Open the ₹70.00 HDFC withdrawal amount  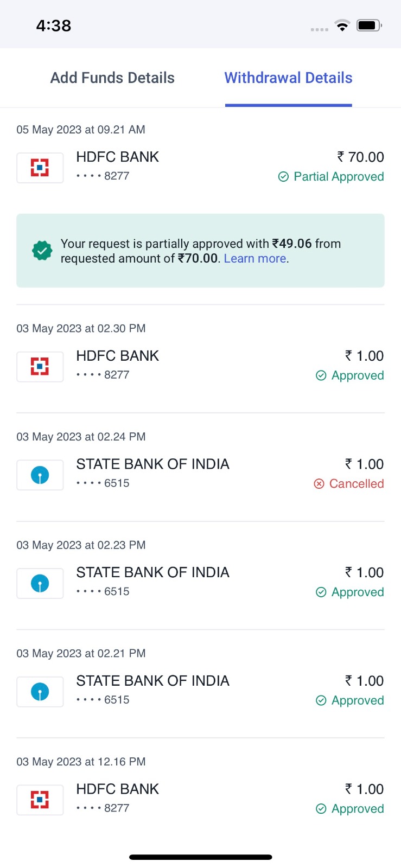pyautogui.click(x=360, y=157)
